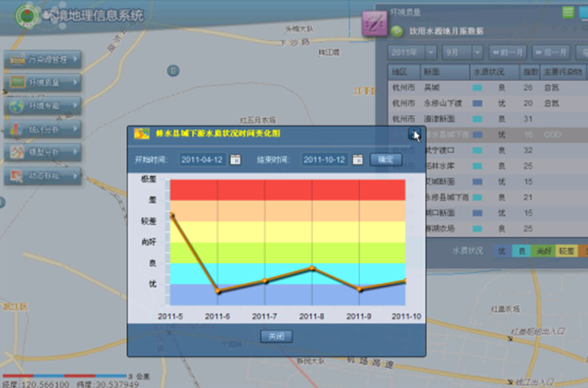Click the purple magic wand panel icon
Screen dimensions: 588x388
(x=375, y=24)
